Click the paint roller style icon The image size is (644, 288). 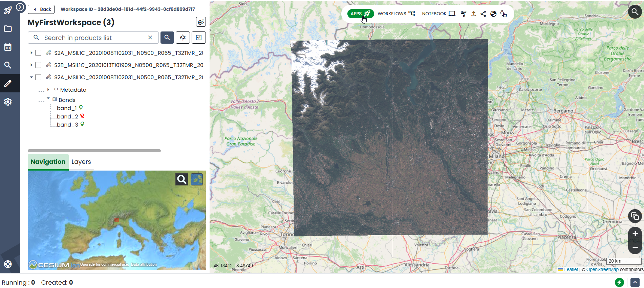[x=464, y=14]
